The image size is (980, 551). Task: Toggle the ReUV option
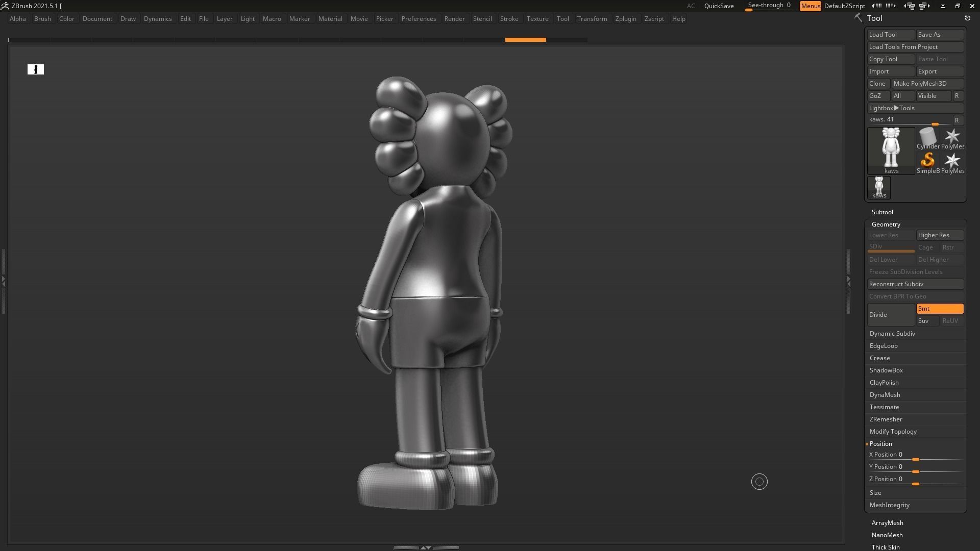pyautogui.click(x=952, y=321)
